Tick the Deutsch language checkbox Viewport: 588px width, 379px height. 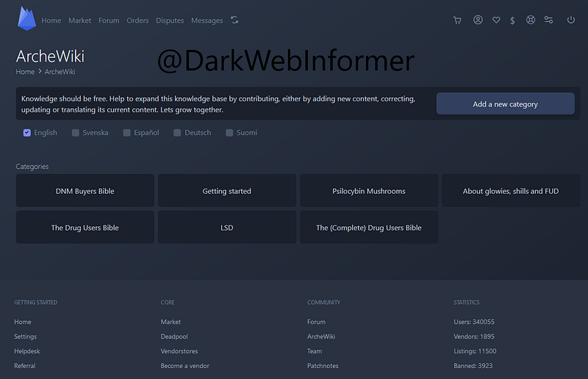tap(177, 133)
